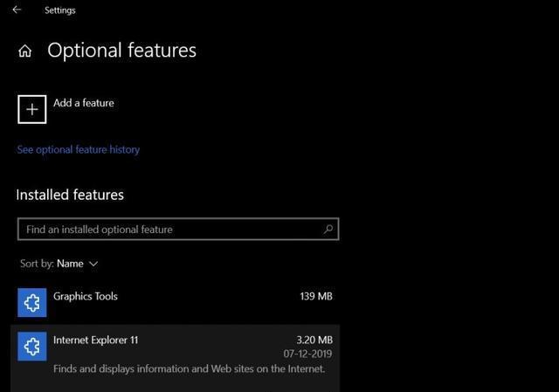Go back using the arrow button

pyautogui.click(x=17, y=10)
